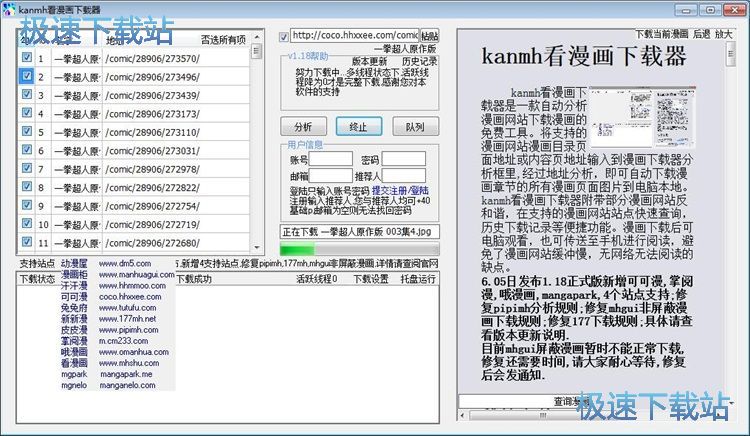Image resolution: width=750 pixels, height=436 pixels.
Task: Select 汗汗漫 www.hhmmoo.com site entry
Action: [113, 285]
